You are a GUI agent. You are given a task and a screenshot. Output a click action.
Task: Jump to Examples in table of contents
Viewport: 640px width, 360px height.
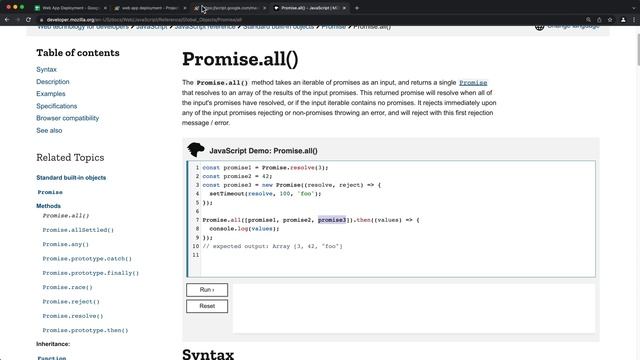(x=51, y=94)
